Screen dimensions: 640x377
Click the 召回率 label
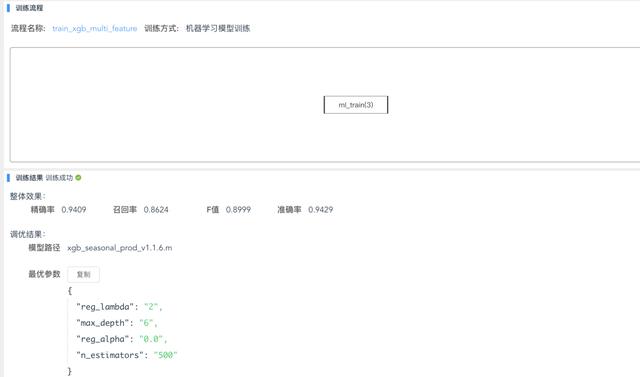pos(124,210)
